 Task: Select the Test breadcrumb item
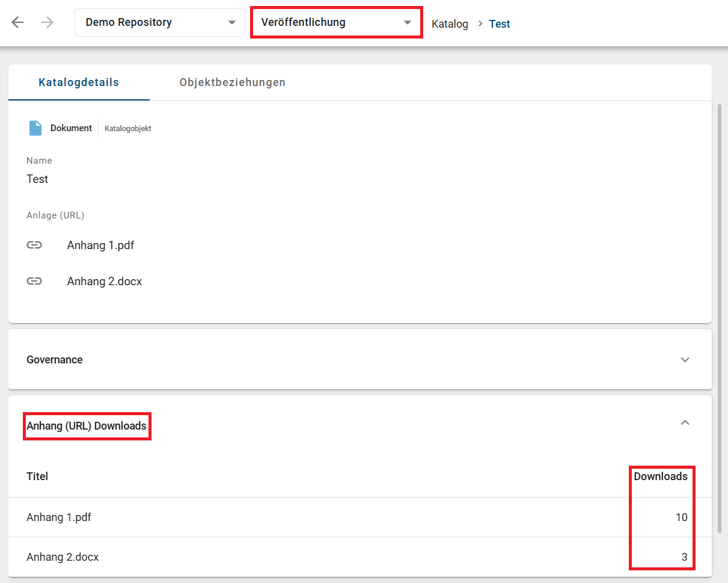tap(499, 24)
